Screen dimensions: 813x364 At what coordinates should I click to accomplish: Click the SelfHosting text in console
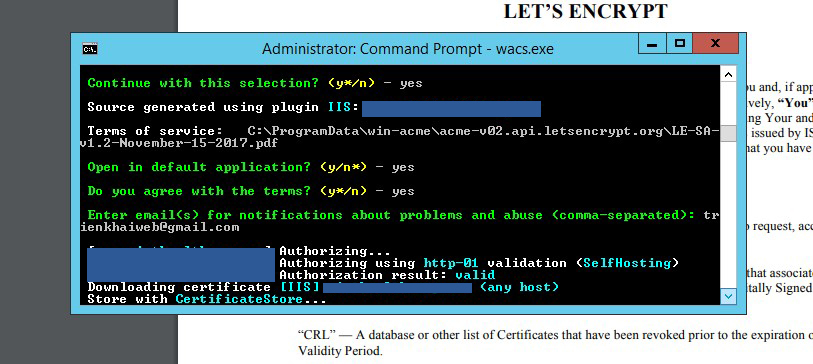(x=627, y=263)
